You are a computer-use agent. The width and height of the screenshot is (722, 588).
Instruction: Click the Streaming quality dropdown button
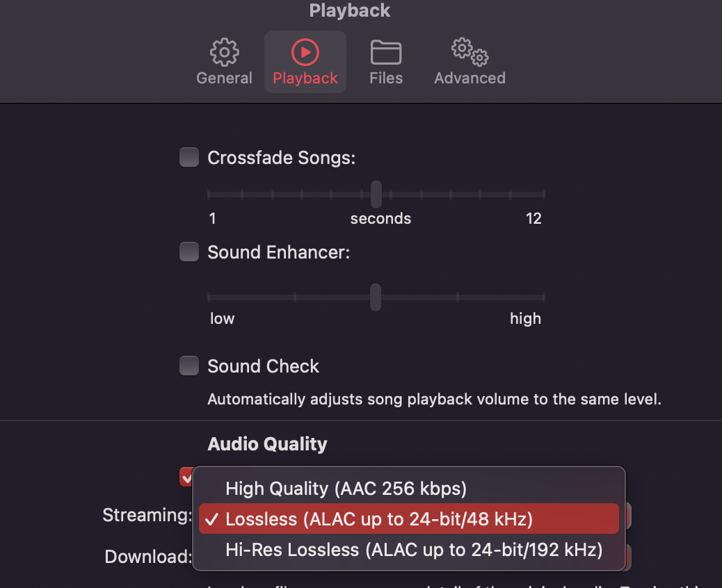(x=628, y=516)
